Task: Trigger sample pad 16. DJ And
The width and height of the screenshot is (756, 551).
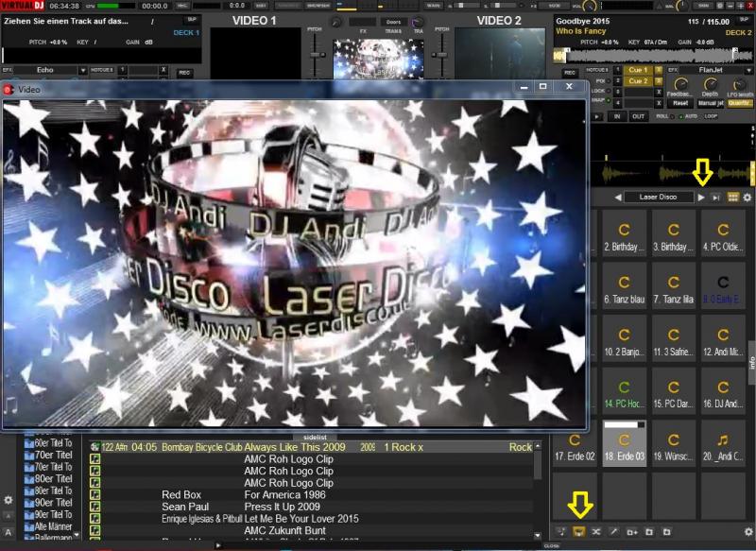Action: [723, 392]
